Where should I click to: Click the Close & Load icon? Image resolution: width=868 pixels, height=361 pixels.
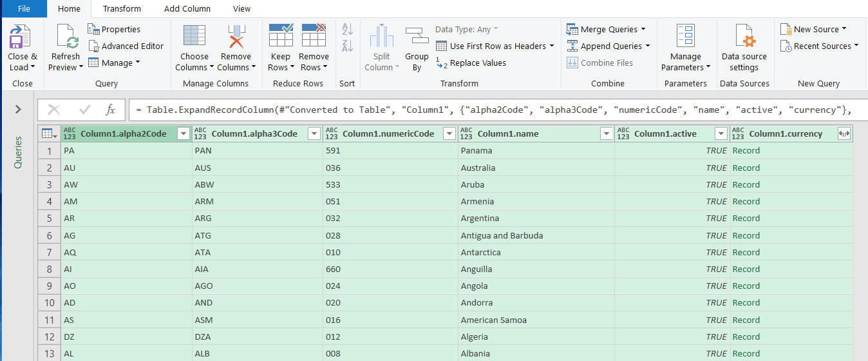click(x=22, y=37)
